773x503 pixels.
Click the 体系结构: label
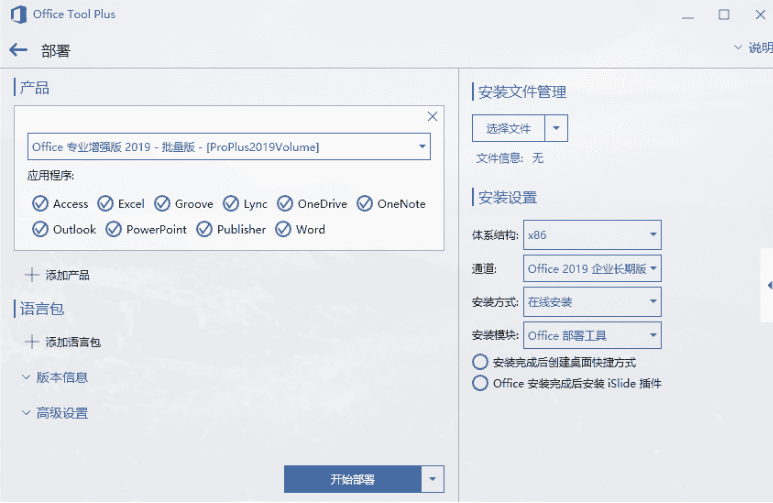pyautogui.click(x=495, y=235)
